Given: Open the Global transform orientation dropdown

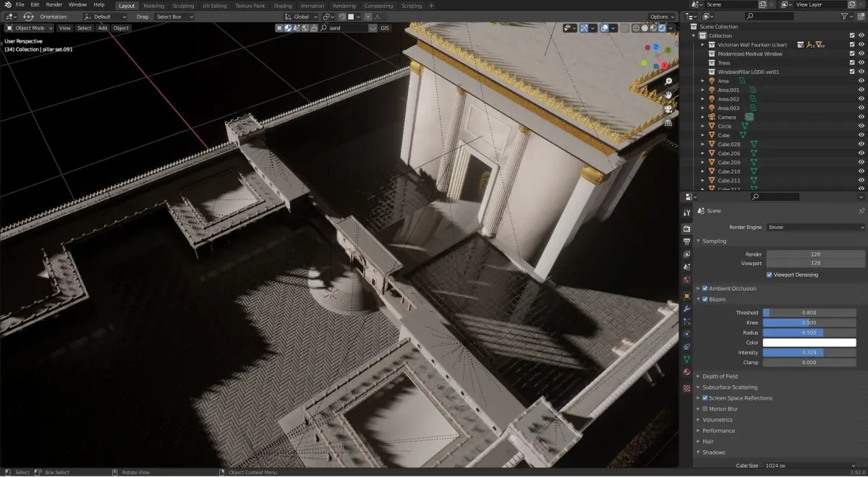Looking at the screenshot, I should coord(300,17).
